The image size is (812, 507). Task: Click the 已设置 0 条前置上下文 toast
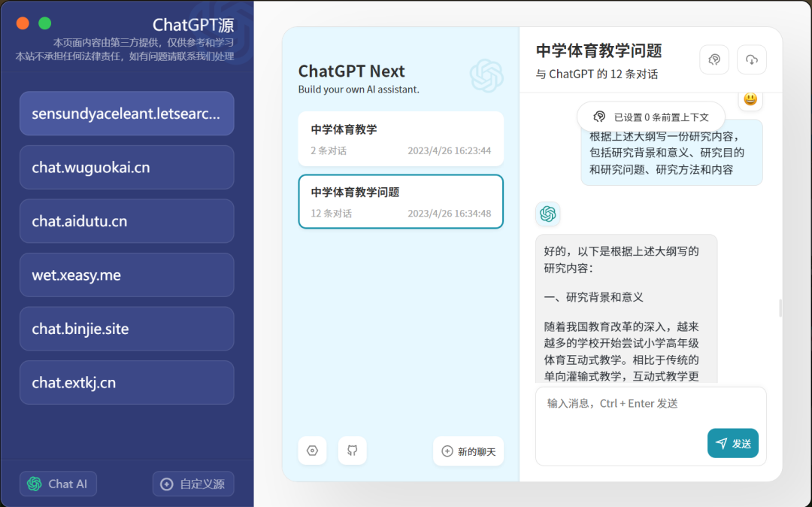(x=651, y=117)
